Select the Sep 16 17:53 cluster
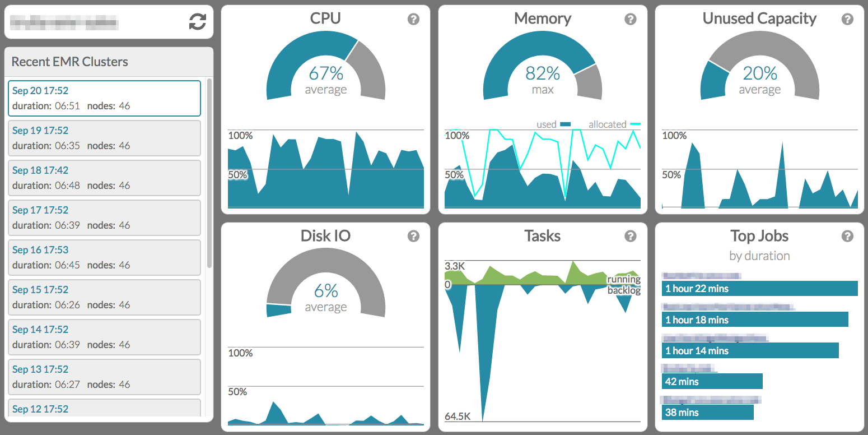The height and width of the screenshot is (435, 868). (104, 257)
